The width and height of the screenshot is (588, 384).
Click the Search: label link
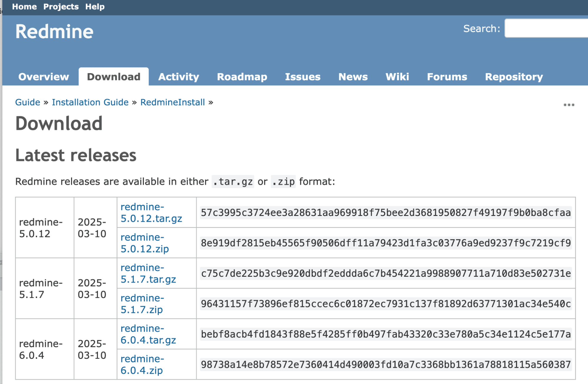pyautogui.click(x=482, y=28)
